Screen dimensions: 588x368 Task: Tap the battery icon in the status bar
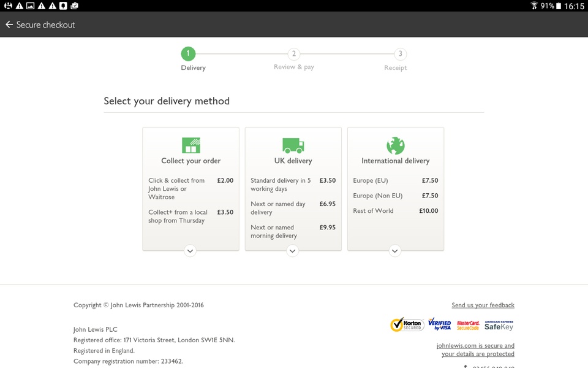point(559,6)
